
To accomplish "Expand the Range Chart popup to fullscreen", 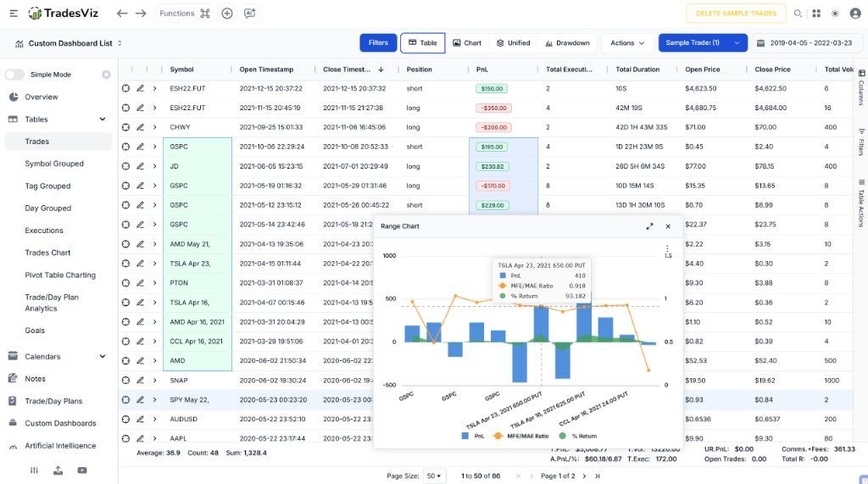I will [649, 226].
